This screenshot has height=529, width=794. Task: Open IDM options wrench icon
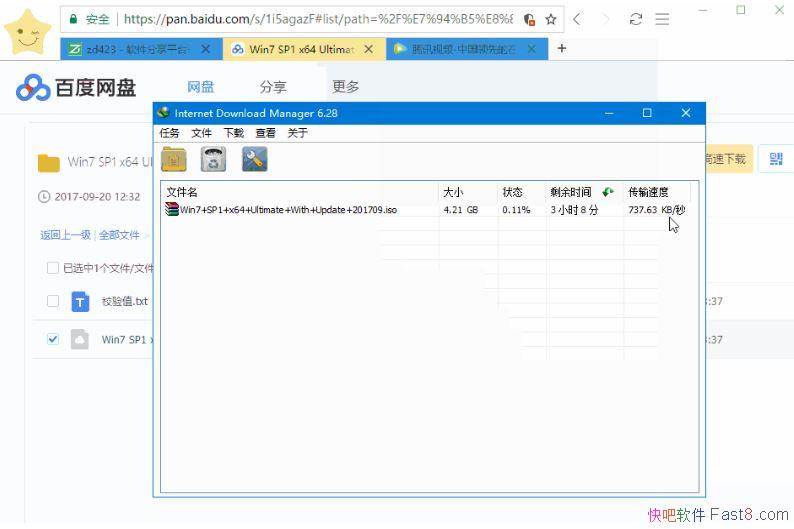pos(255,159)
